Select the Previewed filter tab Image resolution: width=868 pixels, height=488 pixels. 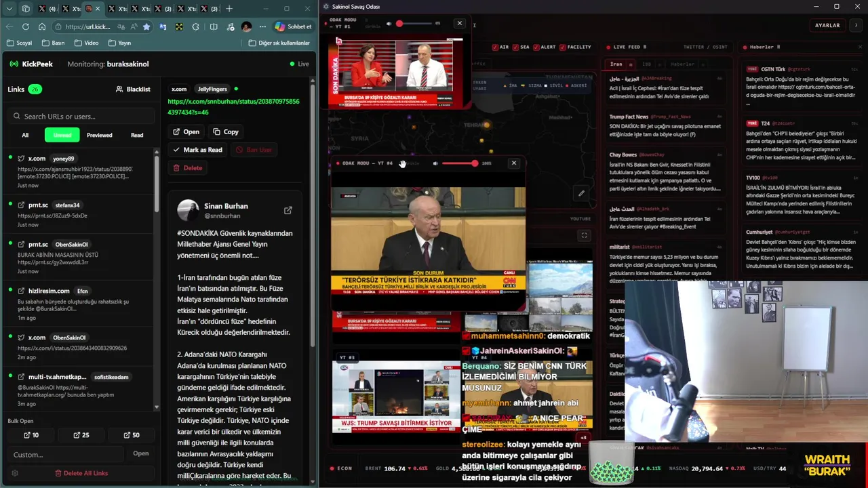[99, 135]
